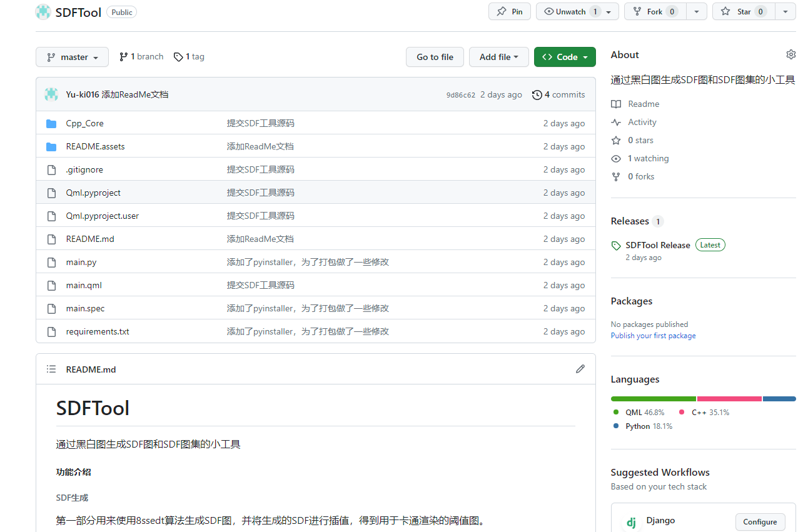Open commit history via the clock icon
Viewport: 803px width, 532px height.
[537, 94]
